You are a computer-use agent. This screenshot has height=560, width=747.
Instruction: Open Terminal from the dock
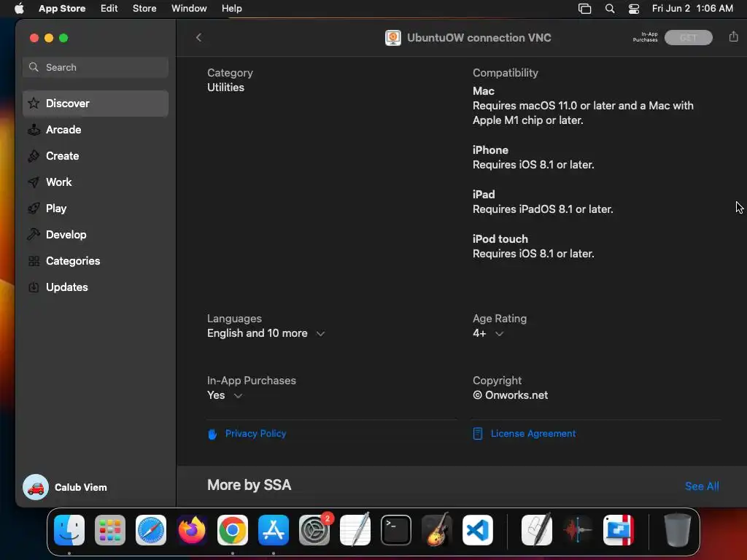coord(396,529)
